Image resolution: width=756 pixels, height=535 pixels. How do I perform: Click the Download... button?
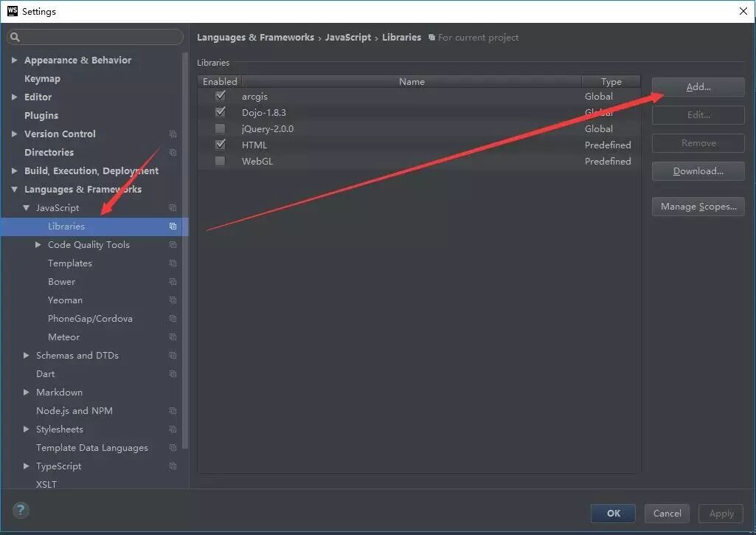pos(698,171)
